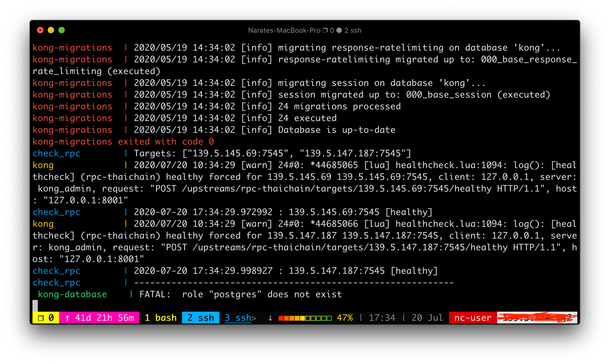The height and width of the screenshot is (364, 610).
Task: Click the uptime arrow icon before 41d 21h 56m
Action: pyautogui.click(x=67, y=318)
